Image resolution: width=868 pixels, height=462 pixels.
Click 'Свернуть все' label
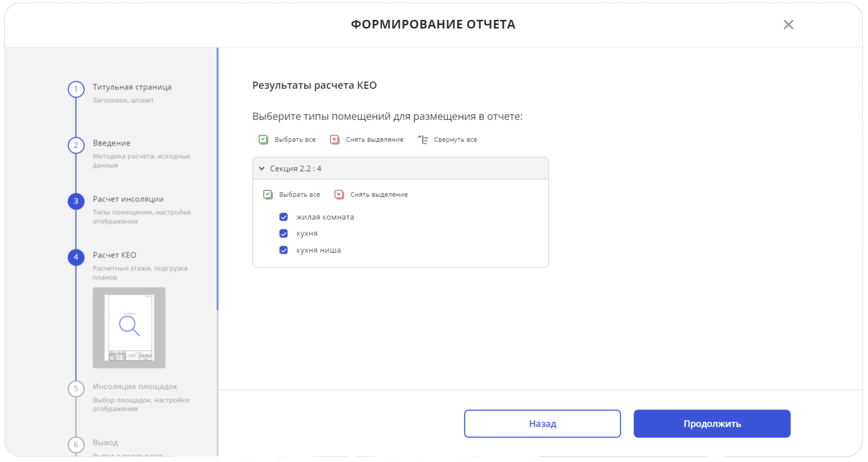pyautogui.click(x=455, y=140)
